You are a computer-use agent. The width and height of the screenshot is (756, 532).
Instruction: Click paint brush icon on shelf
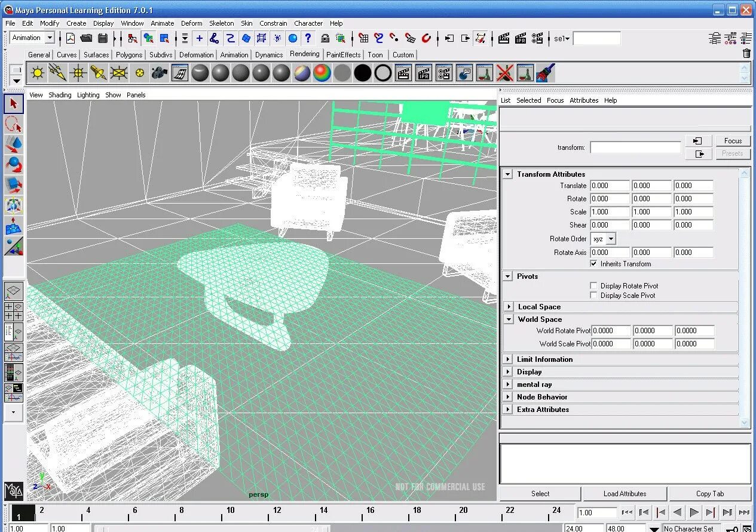tap(546, 73)
